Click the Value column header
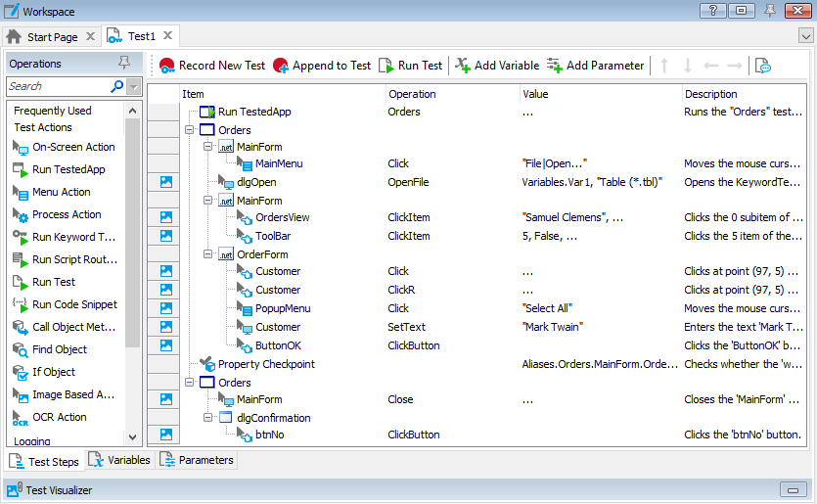This screenshot has height=504, width=817. tap(601, 94)
